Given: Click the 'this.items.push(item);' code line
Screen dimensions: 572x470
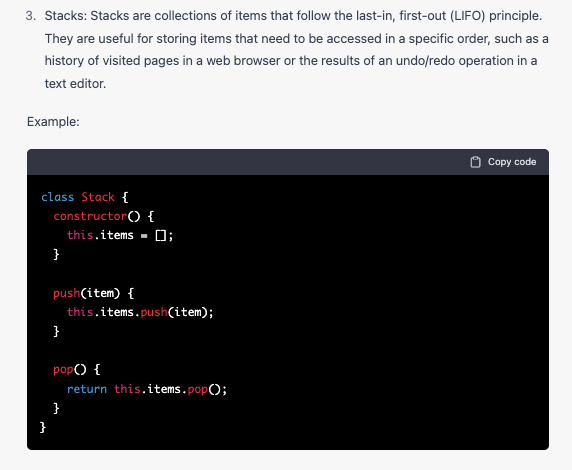Looking at the screenshot, I should click(140, 312).
